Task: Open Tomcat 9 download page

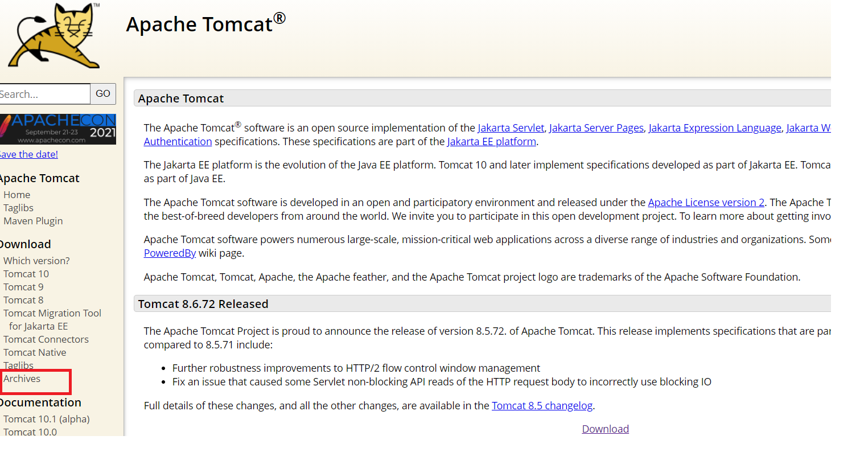Action: click(x=23, y=286)
